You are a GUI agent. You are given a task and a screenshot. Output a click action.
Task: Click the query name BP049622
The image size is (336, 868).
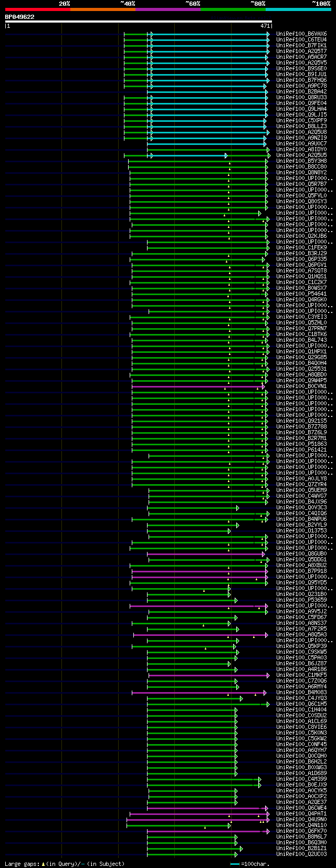[20, 17]
